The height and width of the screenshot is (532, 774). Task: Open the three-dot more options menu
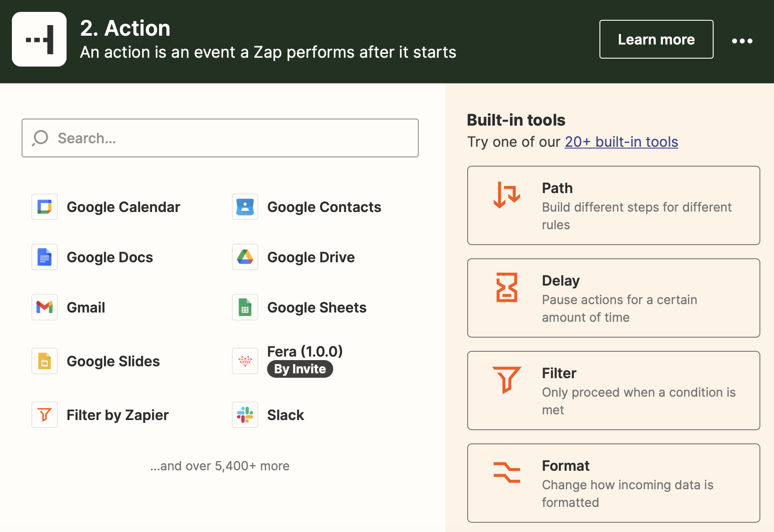pyautogui.click(x=742, y=41)
